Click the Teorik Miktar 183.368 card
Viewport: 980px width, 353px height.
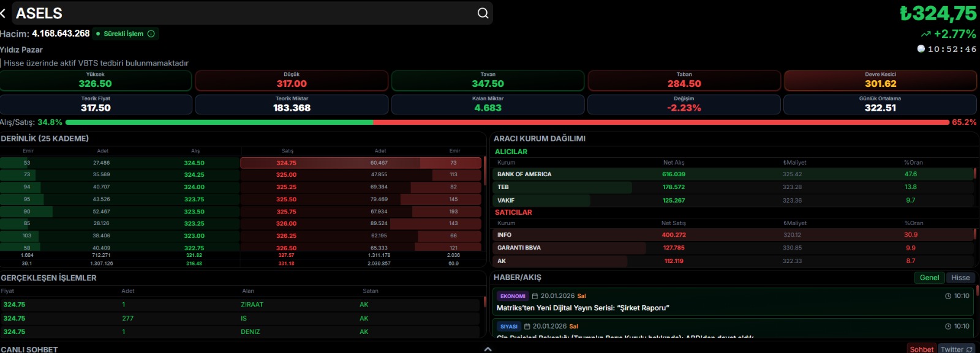click(292, 104)
